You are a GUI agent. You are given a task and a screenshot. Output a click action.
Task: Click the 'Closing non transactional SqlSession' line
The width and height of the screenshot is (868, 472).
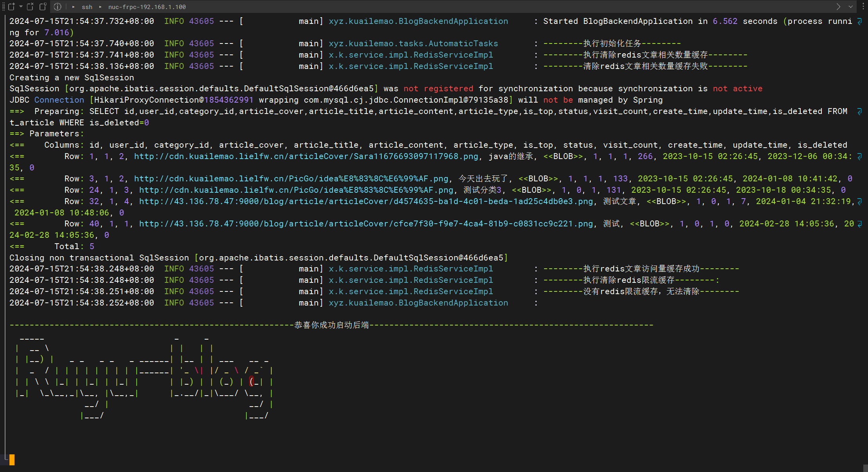pos(259,258)
